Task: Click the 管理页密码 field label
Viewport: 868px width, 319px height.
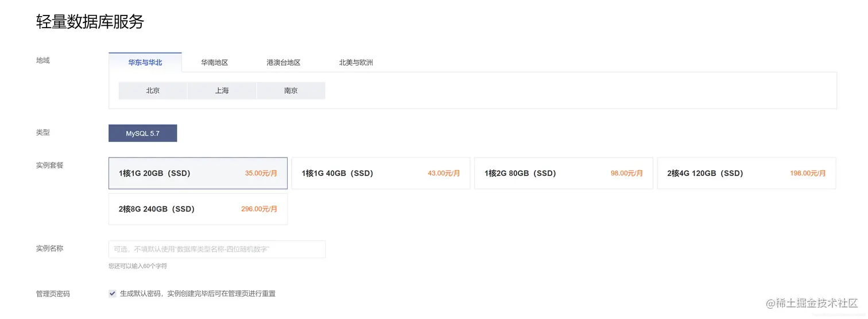Action: (x=53, y=294)
